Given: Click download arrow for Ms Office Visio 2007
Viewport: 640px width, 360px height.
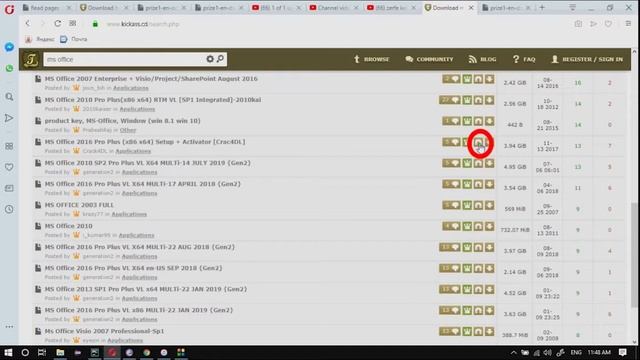Looking at the screenshot, I should point(489,331).
